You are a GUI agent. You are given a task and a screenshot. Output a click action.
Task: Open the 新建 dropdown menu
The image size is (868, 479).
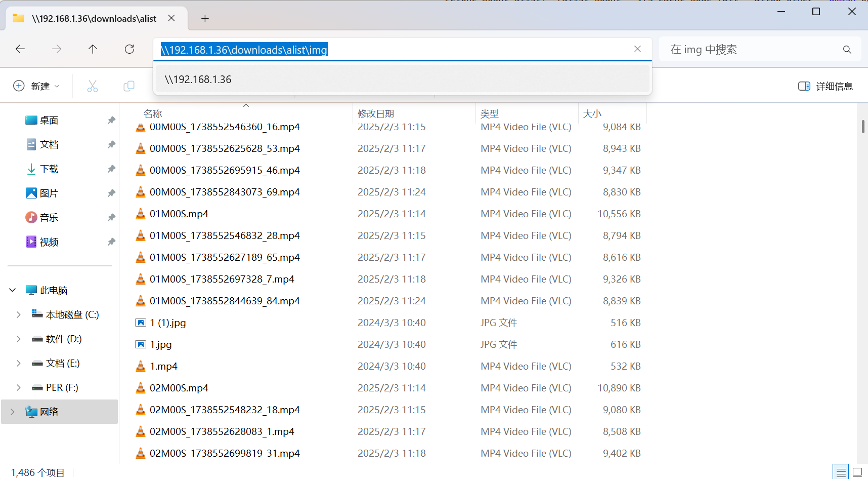click(x=36, y=86)
